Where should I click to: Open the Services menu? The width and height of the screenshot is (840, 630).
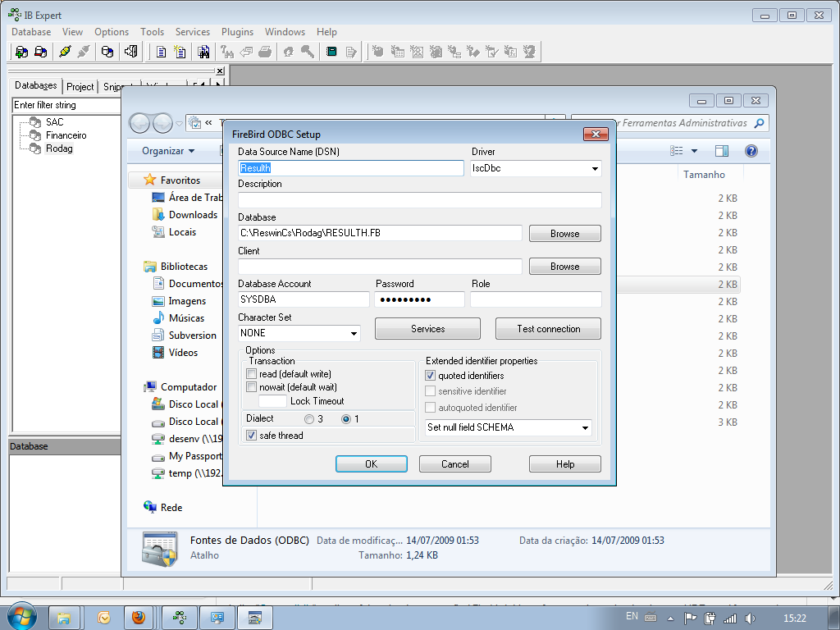coord(193,32)
